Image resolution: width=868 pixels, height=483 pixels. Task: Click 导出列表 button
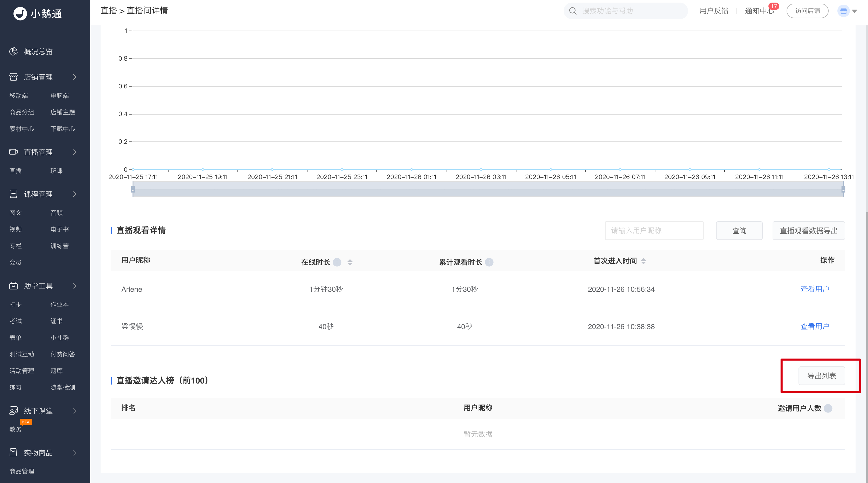822,375
